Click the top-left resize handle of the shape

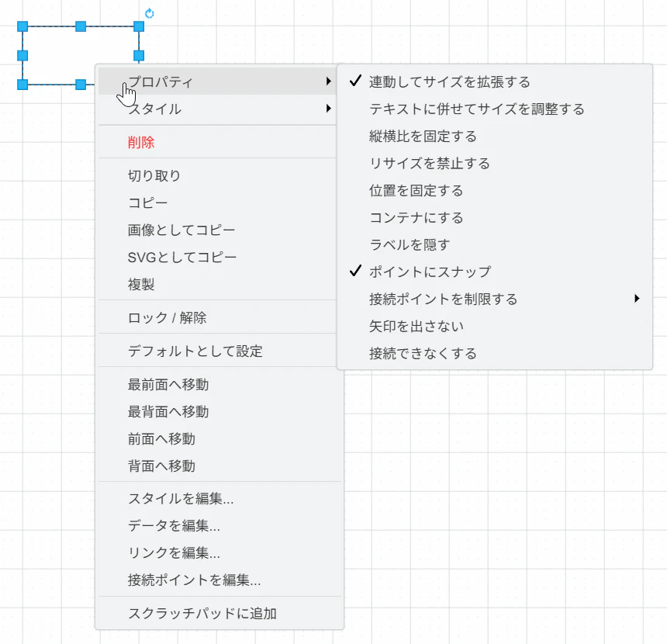(x=22, y=26)
